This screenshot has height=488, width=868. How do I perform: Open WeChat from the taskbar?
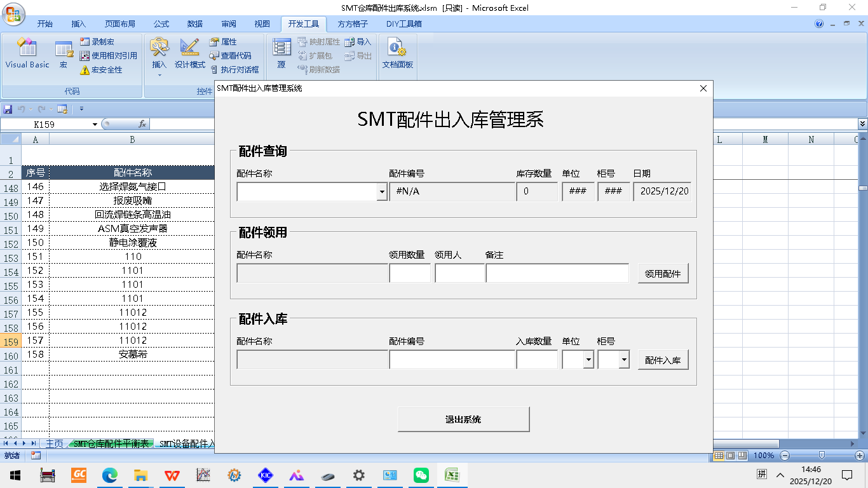[x=421, y=475]
